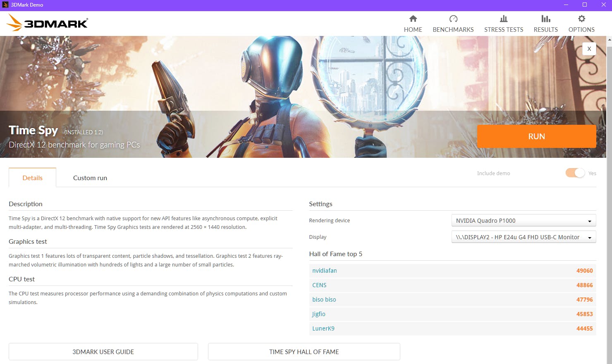Click the 3DMark title bar app icon
This screenshot has width=612, height=364.
(5, 5)
